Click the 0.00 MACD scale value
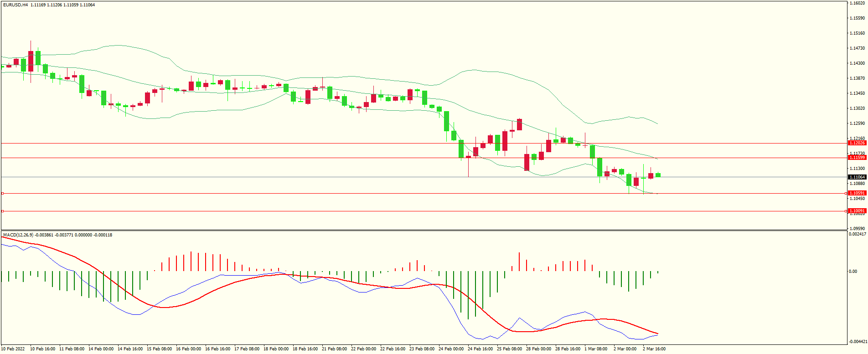This screenshot has height=354, width=868. coord(853,272)
